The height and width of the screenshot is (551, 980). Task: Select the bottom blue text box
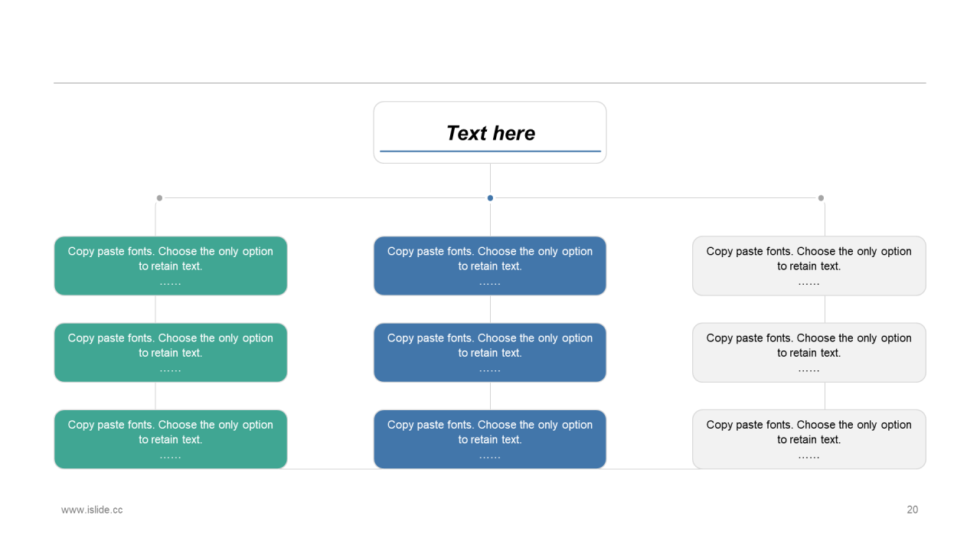click(490, 439)
